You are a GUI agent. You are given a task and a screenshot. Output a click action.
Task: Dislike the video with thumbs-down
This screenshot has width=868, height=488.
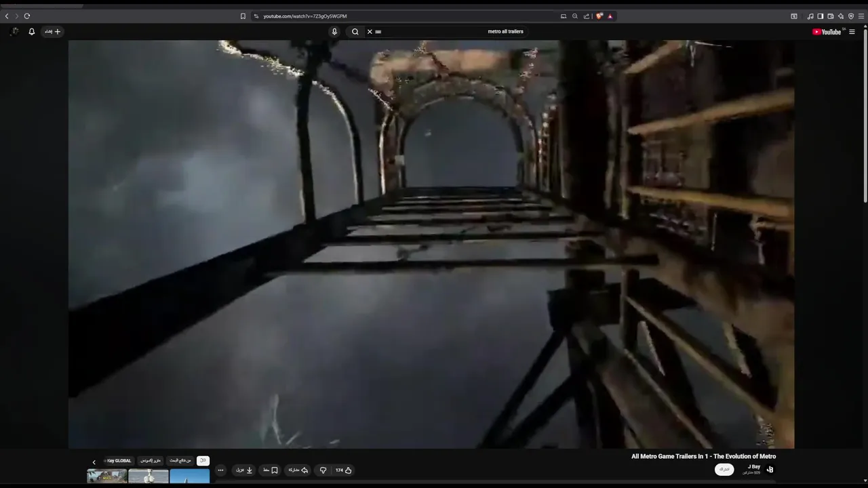point(323,470)
